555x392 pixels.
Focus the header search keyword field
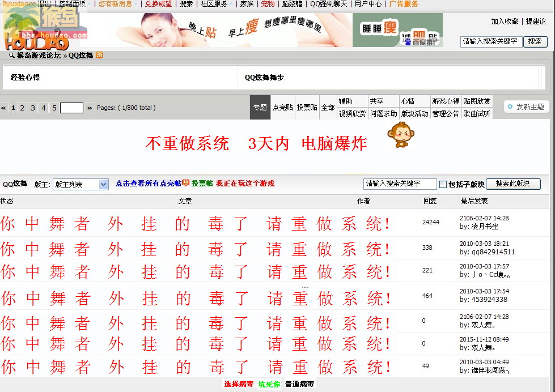(492, 42)
